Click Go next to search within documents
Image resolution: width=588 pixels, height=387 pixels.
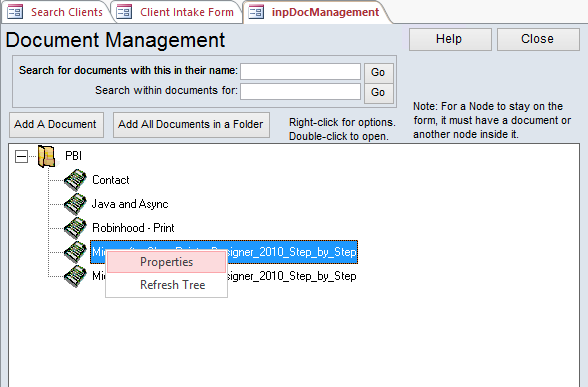378,93
